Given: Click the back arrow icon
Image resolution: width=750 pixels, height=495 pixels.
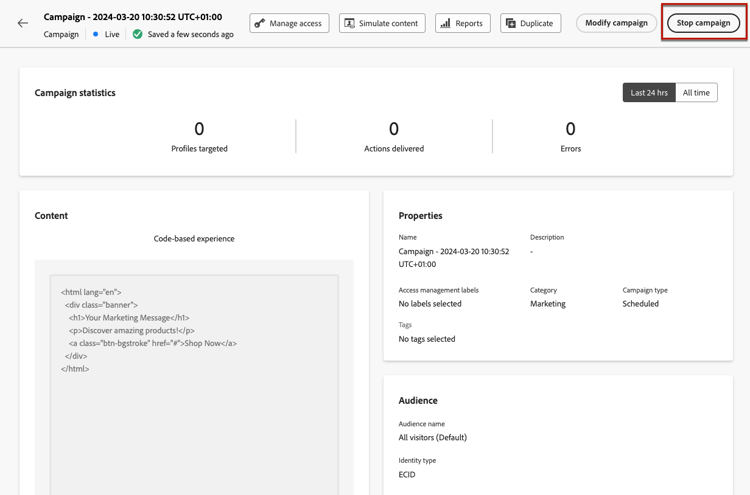Looking at the screenshot, I should click(23, 23).
